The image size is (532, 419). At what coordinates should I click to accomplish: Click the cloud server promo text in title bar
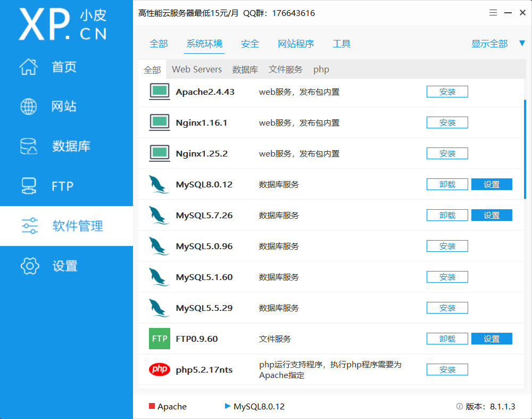point(226,13)
